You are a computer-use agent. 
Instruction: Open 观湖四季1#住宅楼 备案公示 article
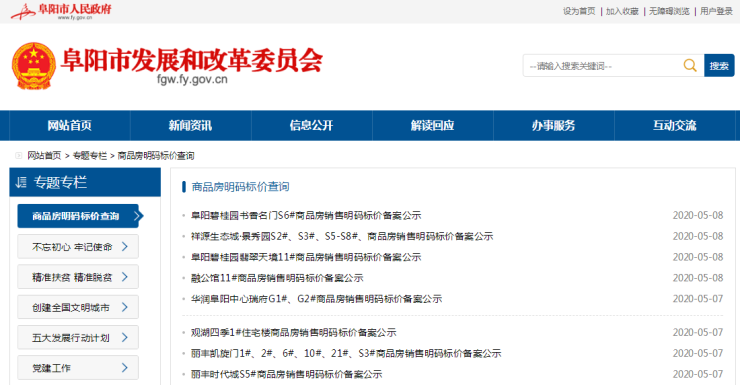(x=294, y=333)
